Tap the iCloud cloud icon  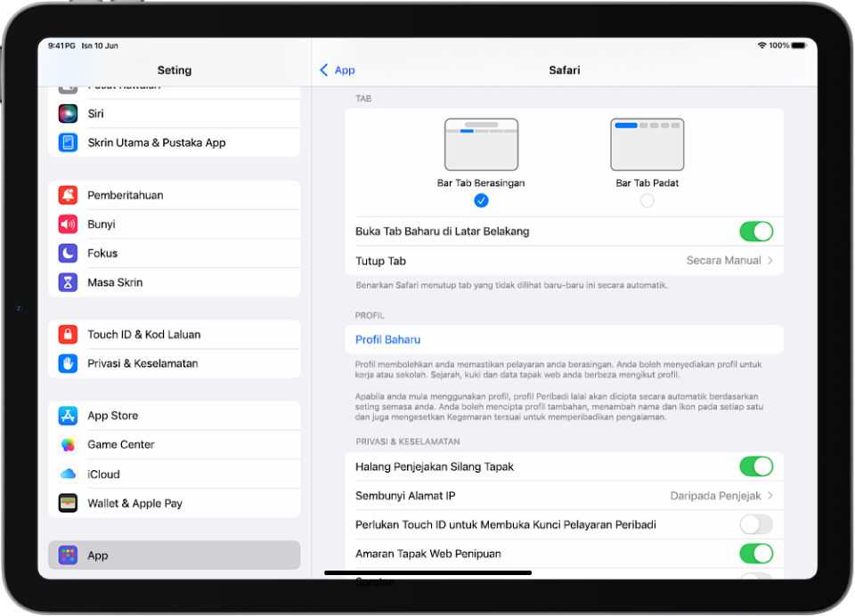[x=68, y=474]
